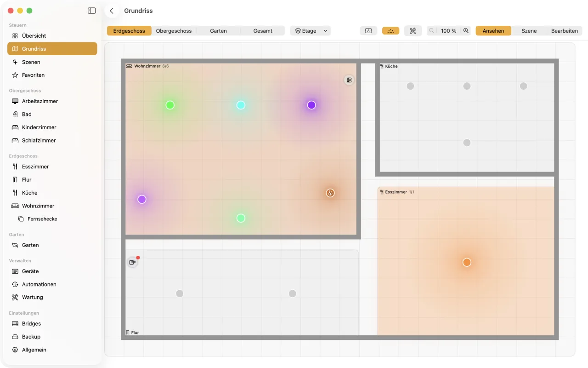Click the cyan light in Wohnzimmer
The height and width of the screenshot is (368, 588).
[x=241, y=105]
